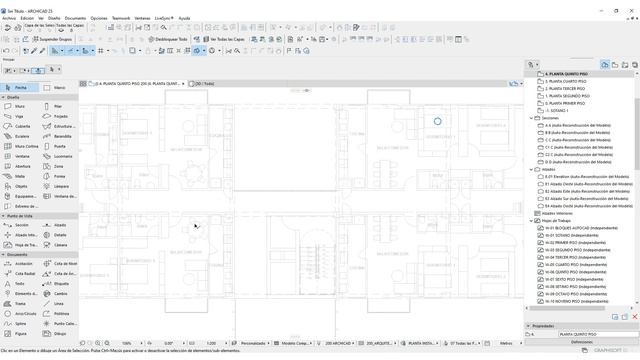The width and height of the screenshot is (640, 360).
Task: Open the Diseño menu
Action: [x=54, y=18]
